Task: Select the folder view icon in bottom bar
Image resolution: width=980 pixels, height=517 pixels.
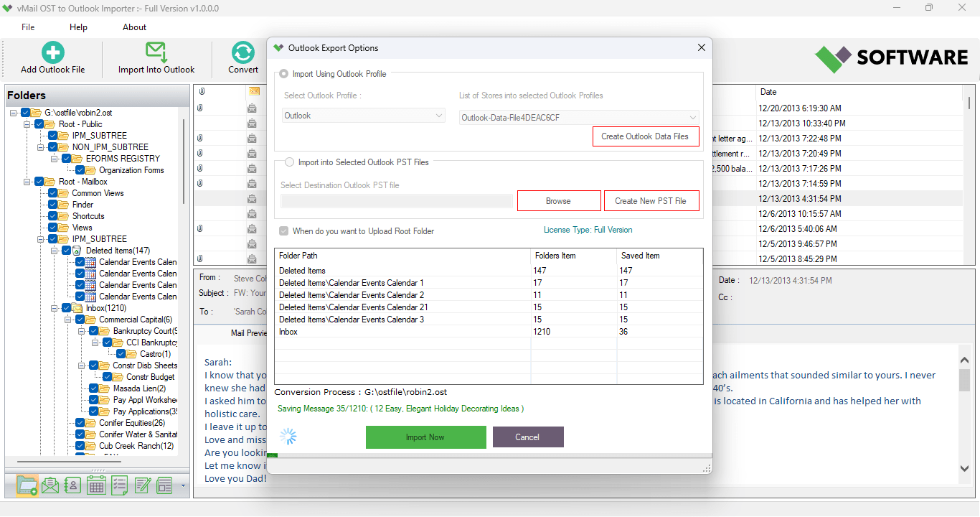Action: tap(27, 485)
